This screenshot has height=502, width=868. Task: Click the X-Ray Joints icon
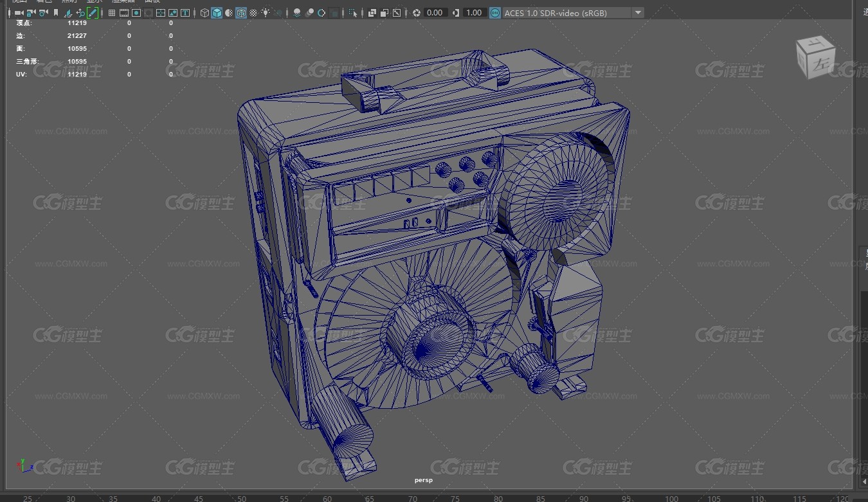[x=397, y=12]
